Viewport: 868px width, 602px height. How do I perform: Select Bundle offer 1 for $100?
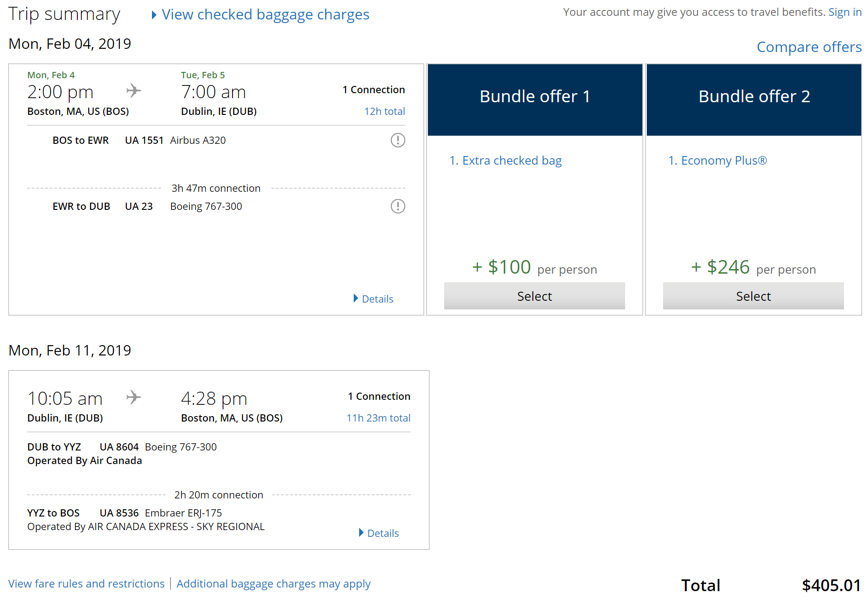pyautogui.click(x=534, y=296)
